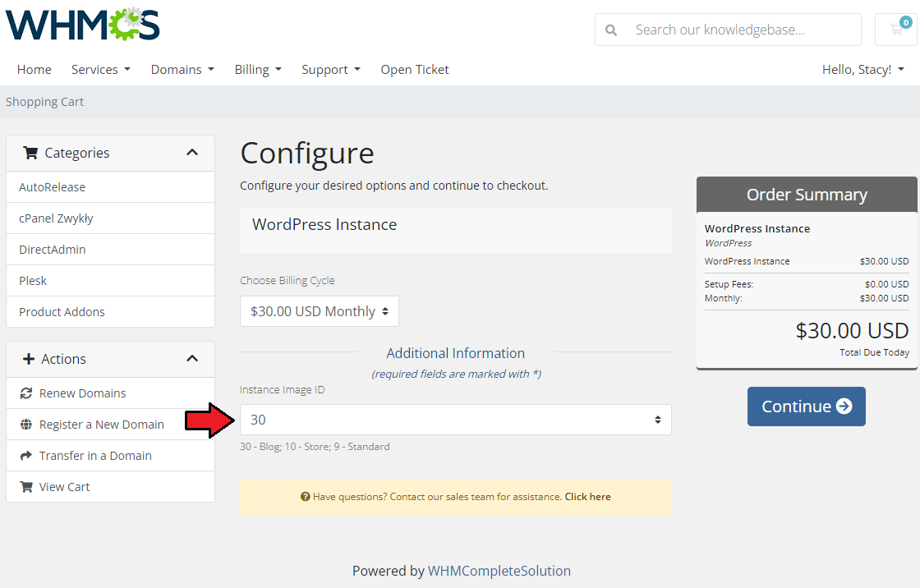
Task: Click the globe icon for Register a New Domain
Action: (25, 425)
